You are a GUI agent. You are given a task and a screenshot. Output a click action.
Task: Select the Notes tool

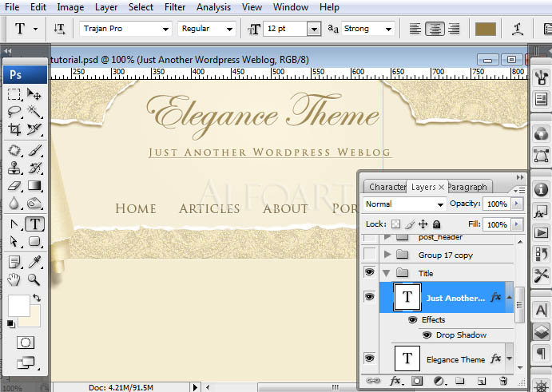14,262
